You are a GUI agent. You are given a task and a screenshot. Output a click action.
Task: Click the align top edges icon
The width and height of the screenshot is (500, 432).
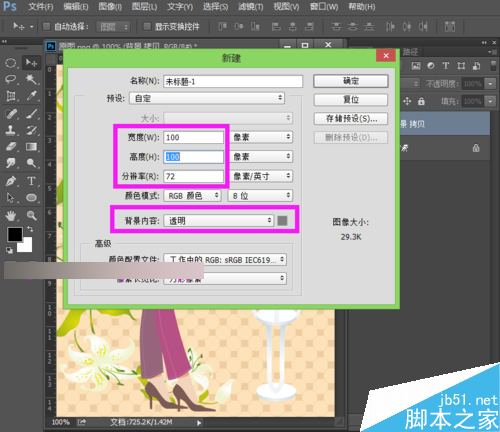[x=222, y=26]
